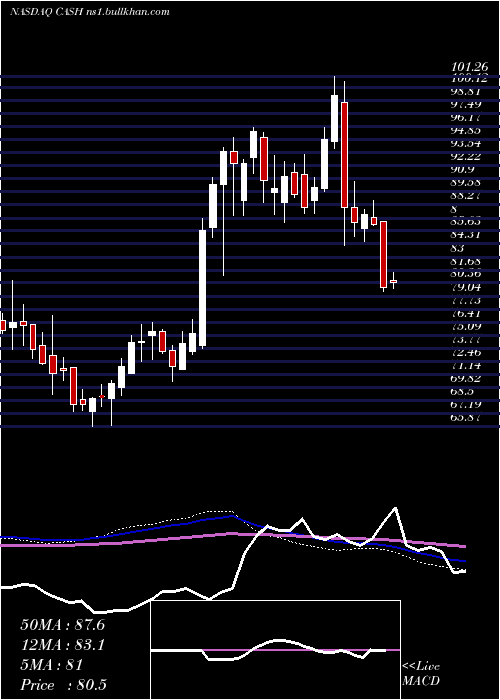Open the MACD inset chart box
The width and height of the screenshot is (500, 700).
[275, 650]
